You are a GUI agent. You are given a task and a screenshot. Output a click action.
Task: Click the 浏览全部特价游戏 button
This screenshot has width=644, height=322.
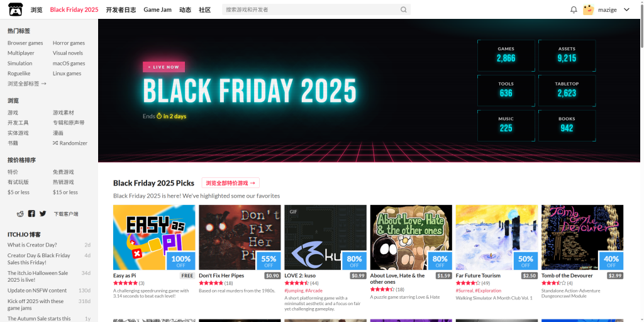point(230,183)
